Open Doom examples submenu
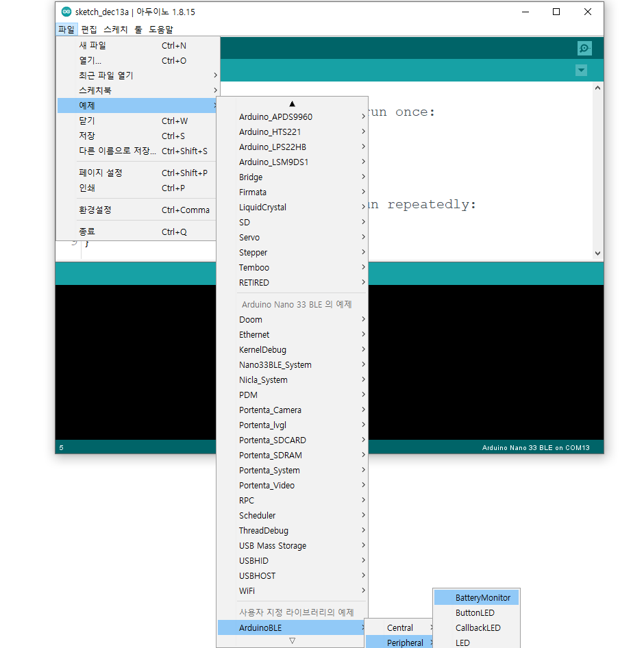This screenshot has height=648, width=644. 293,319
